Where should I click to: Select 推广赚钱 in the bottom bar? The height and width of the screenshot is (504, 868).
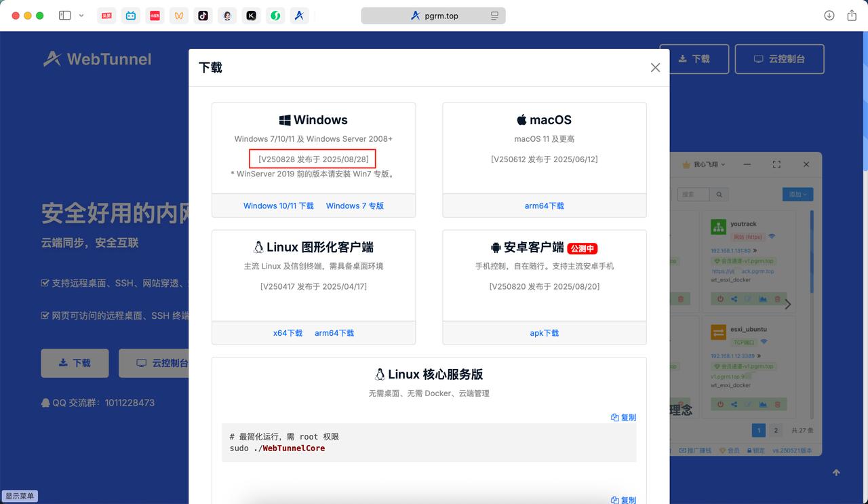point(694,450)
